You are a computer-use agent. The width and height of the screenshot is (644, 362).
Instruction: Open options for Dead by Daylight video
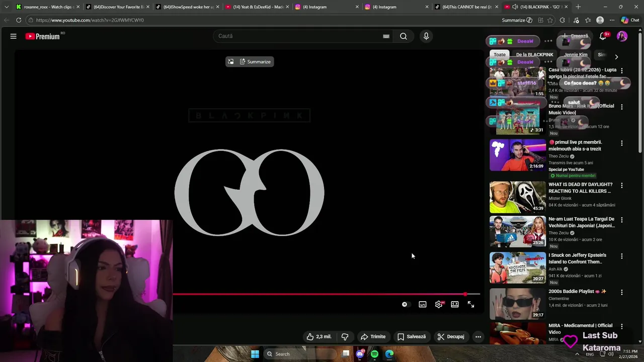621,186
